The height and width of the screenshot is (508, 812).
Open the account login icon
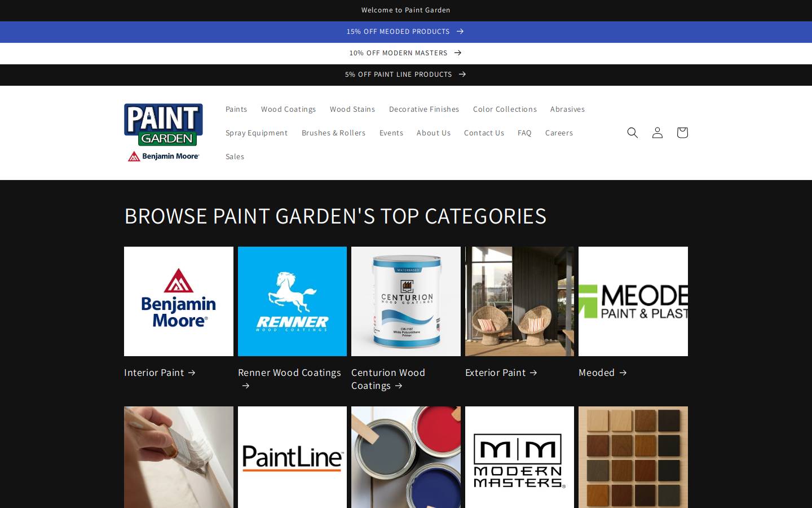tap(657, 133)
